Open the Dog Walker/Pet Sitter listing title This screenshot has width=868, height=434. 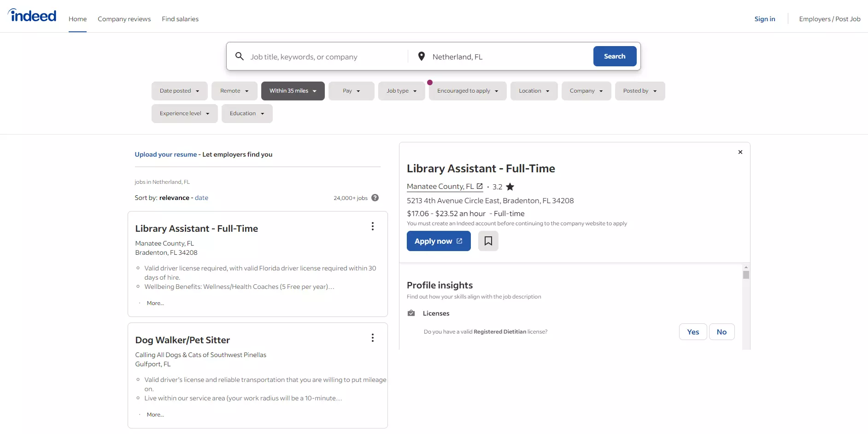[x=182, y=340]
